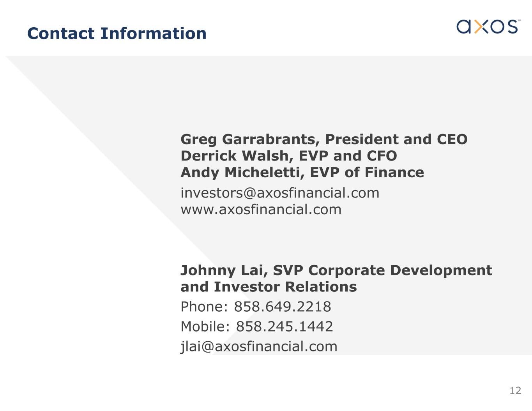The height and width of the screenshot is (411, 532).
Task: Click the trademark symbol beside the logo
Action: tap(519, 21)
